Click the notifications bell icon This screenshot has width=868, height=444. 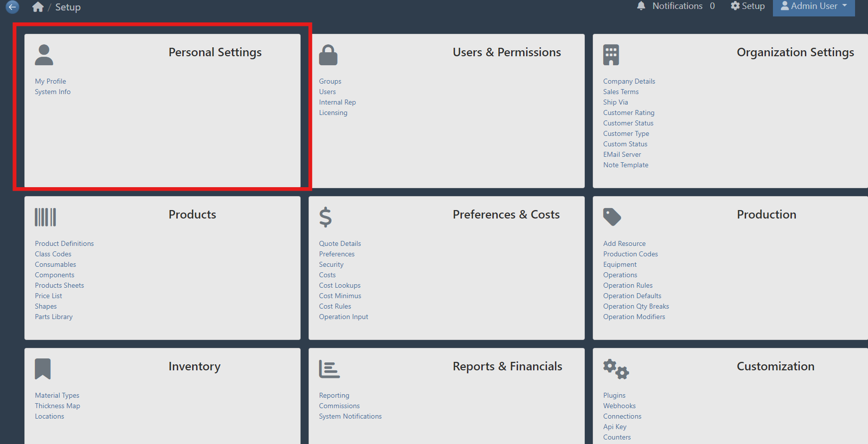(x=641, y=6)
